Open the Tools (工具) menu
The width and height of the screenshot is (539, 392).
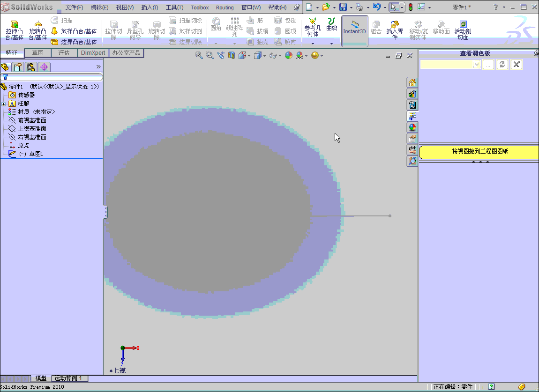174,7
